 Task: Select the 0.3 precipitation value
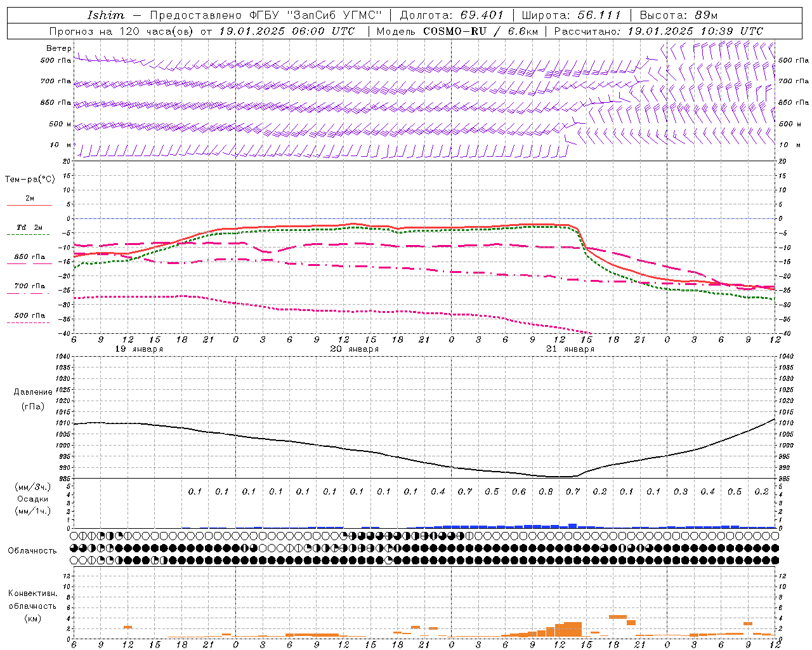(x=681, y=492)
